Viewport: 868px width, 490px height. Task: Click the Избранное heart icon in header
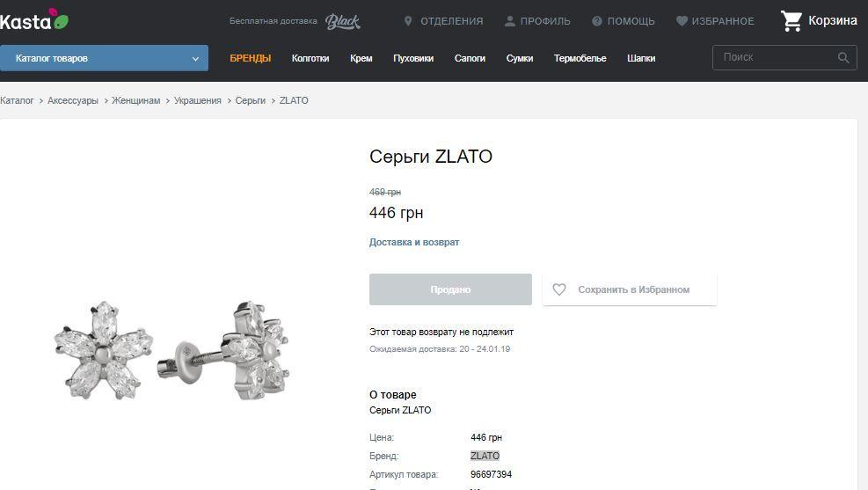682,21
